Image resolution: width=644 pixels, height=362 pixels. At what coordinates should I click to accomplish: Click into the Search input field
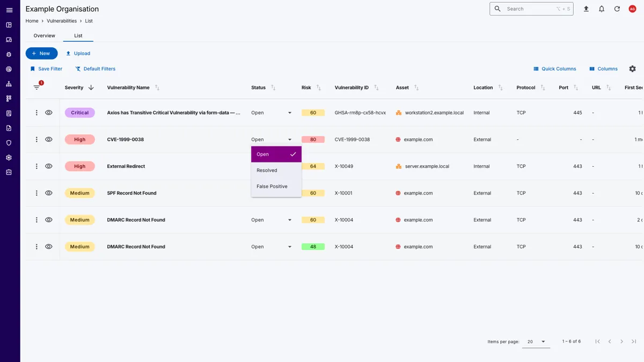click(x=529, y=9)
